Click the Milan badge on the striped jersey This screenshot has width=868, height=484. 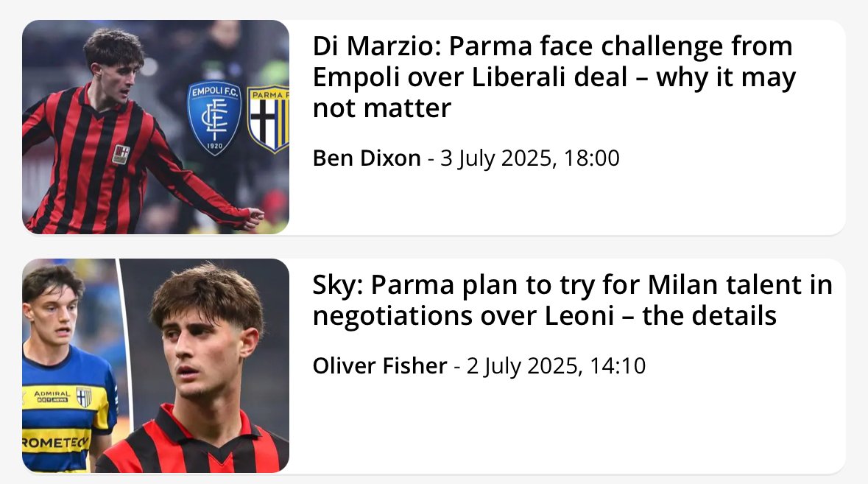[x=120, y=154]
